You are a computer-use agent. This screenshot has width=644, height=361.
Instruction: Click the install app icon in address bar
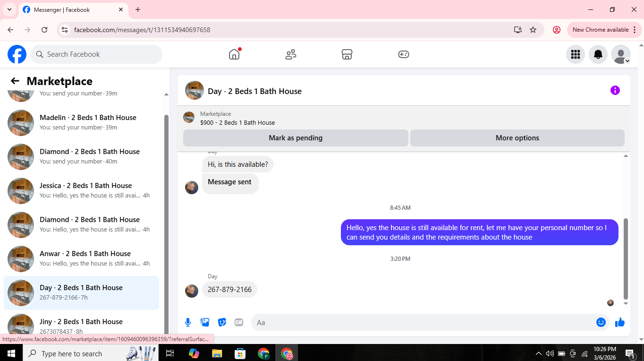(518, 30)
